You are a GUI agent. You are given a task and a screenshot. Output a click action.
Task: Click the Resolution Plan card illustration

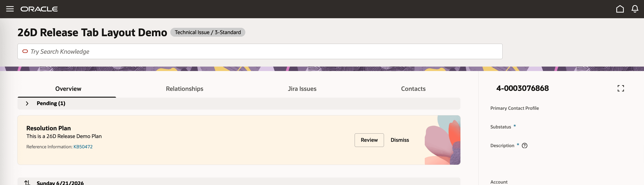pos(442,140)
